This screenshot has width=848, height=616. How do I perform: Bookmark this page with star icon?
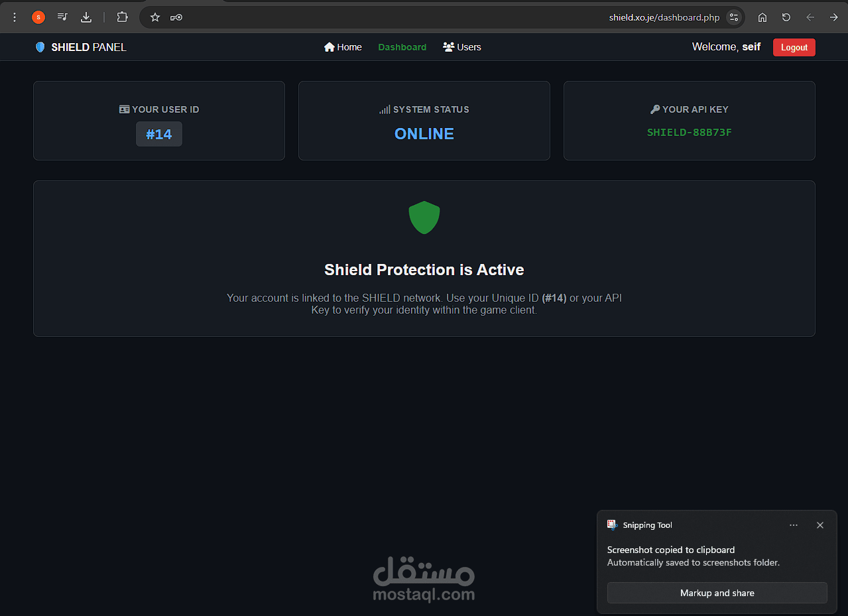(155, 17)
